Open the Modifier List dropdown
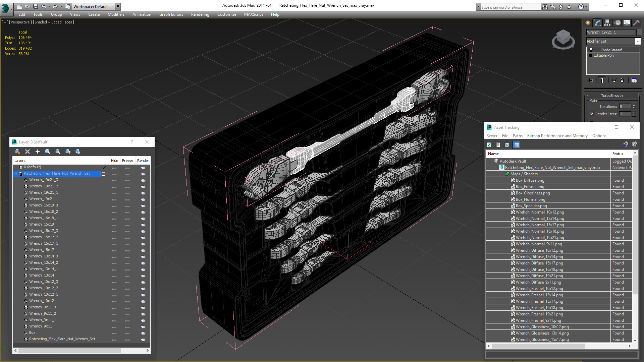644x362 pixels. tap(637, 41)
